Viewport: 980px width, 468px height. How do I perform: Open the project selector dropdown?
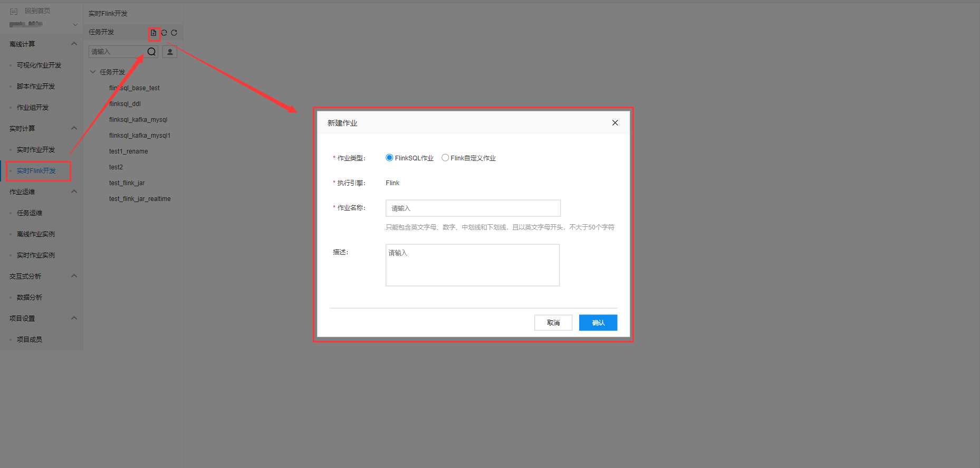[x=75, y=25]
